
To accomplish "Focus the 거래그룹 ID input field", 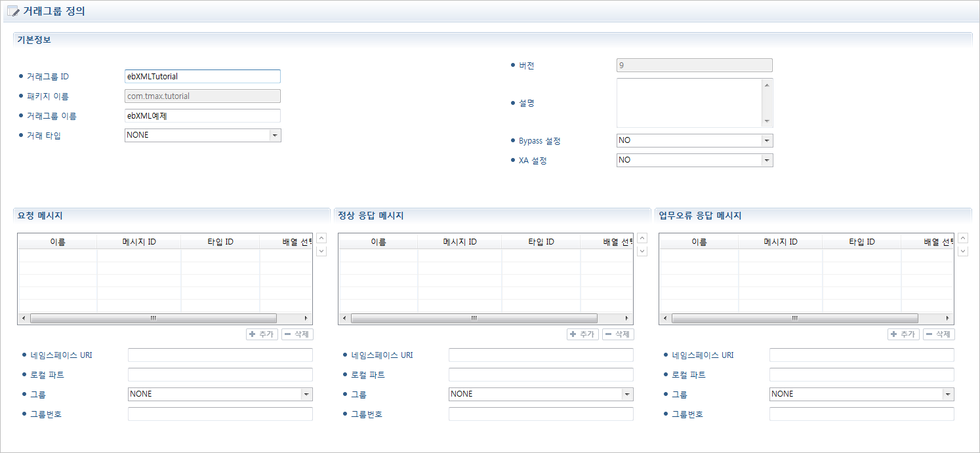I will [x=202, y=77].
